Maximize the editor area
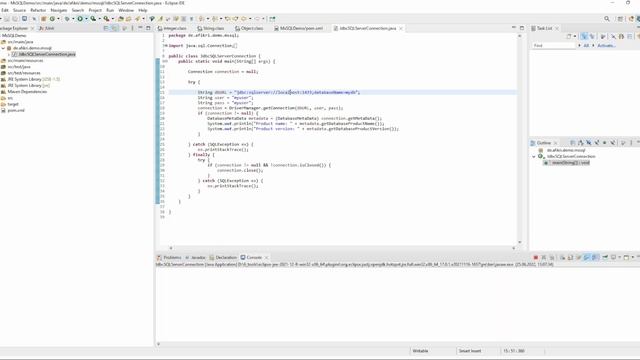The image size is (640, 360). click(522, 28)
